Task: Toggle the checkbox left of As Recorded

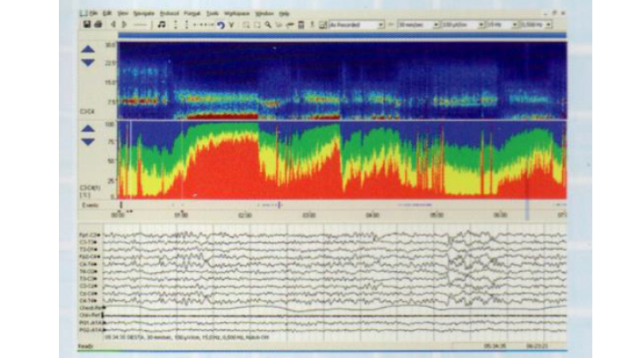Action: pyautogui.click(x=322, y=25)
